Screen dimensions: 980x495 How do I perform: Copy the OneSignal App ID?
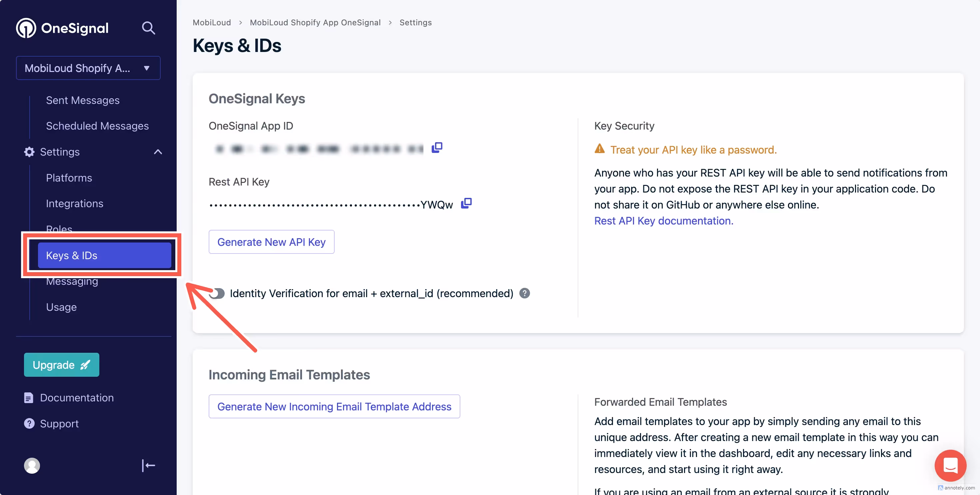437,148
